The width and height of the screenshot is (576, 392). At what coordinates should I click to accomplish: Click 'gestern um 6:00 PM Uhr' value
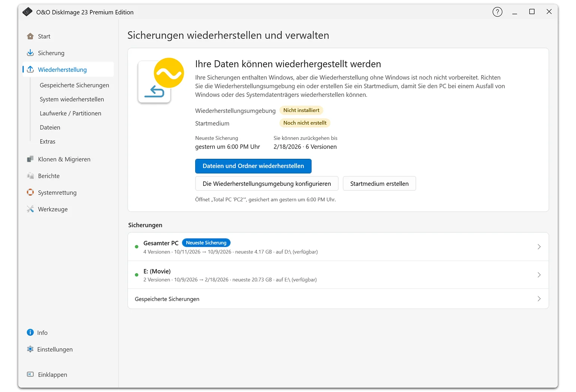coord(228,147)
